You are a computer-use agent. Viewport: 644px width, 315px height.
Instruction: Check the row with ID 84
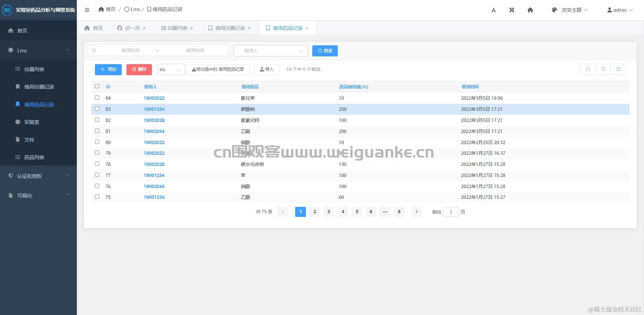coord(97,98)
